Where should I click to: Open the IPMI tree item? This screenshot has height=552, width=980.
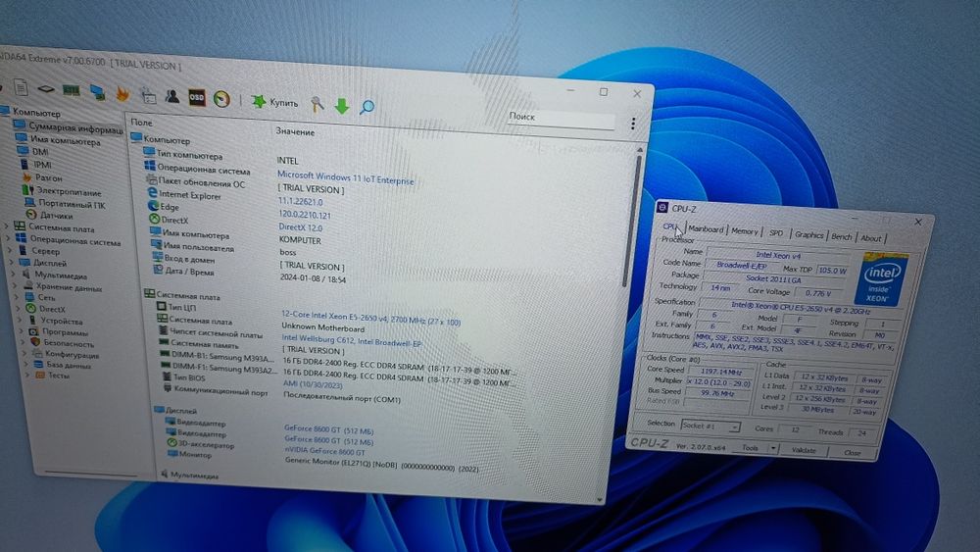tap(42, 165)
